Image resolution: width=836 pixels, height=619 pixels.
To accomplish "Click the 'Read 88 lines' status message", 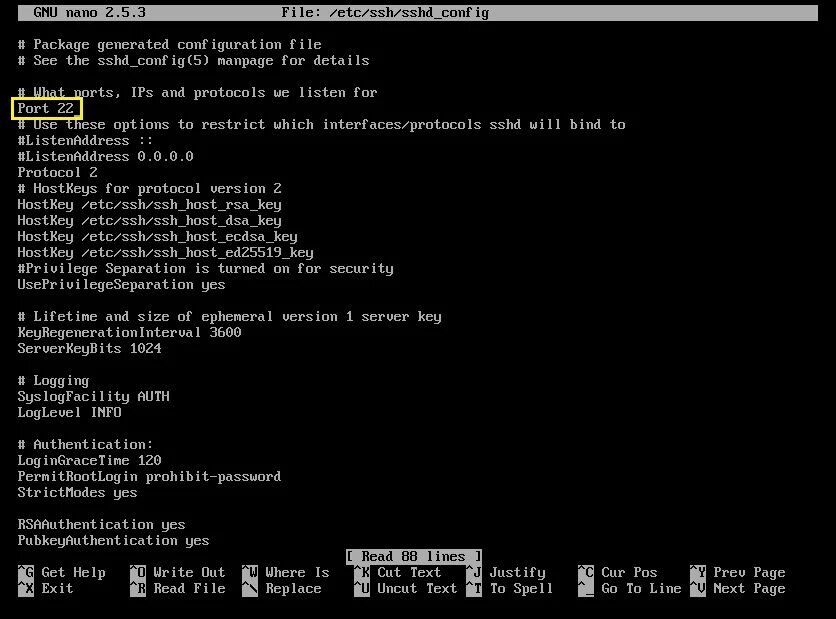I will tap(414, 557).
